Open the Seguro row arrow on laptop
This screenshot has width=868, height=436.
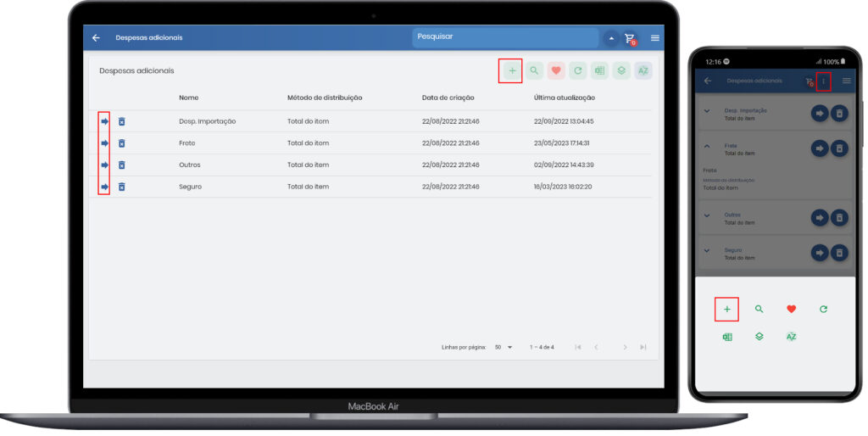[104, 187]
